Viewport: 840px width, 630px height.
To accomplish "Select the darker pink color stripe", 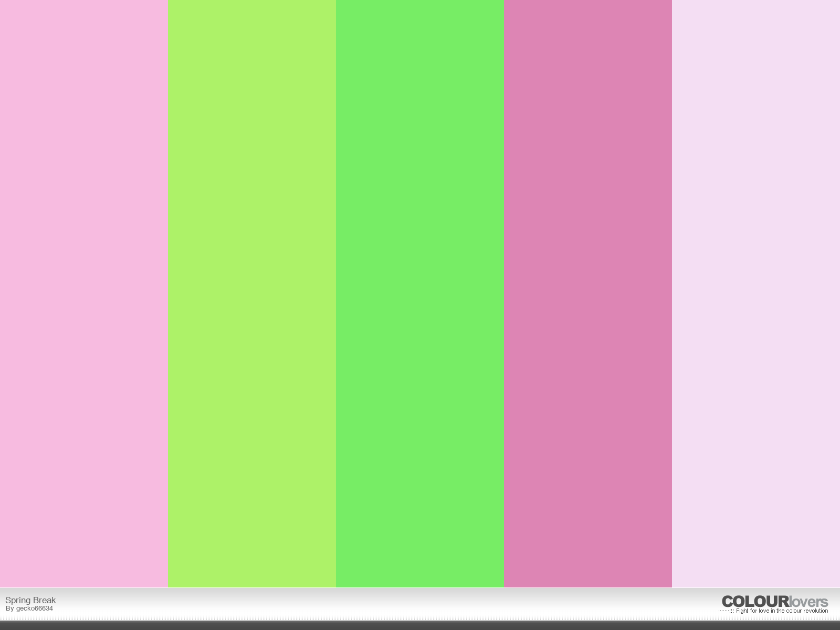I will 588,293.
